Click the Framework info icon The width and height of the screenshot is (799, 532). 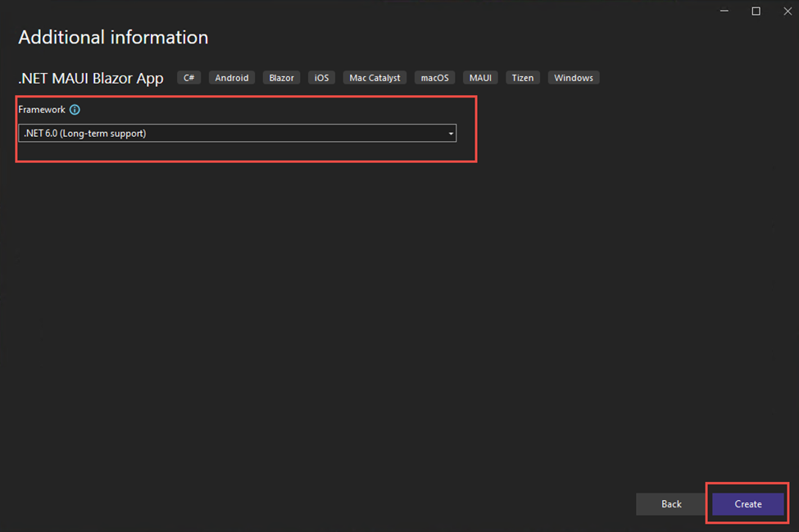point(75,110)
